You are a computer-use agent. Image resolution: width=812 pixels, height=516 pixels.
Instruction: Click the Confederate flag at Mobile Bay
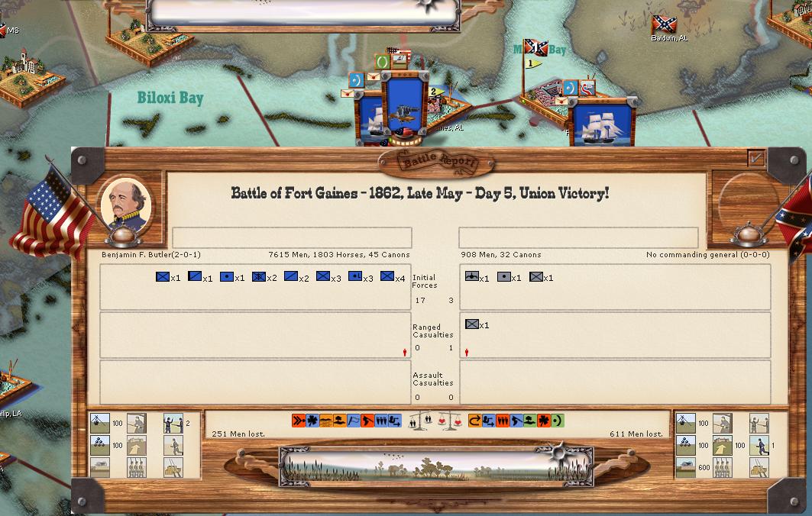coord(535,48)
